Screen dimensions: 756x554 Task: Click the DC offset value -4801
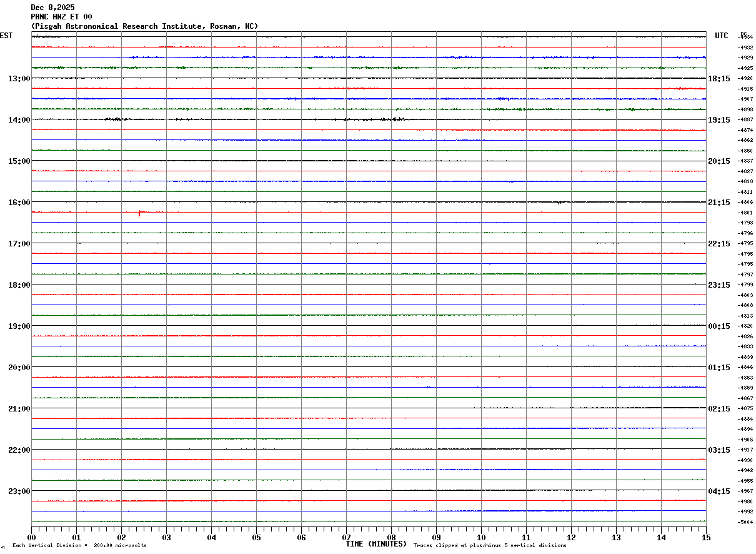point(745,213)
